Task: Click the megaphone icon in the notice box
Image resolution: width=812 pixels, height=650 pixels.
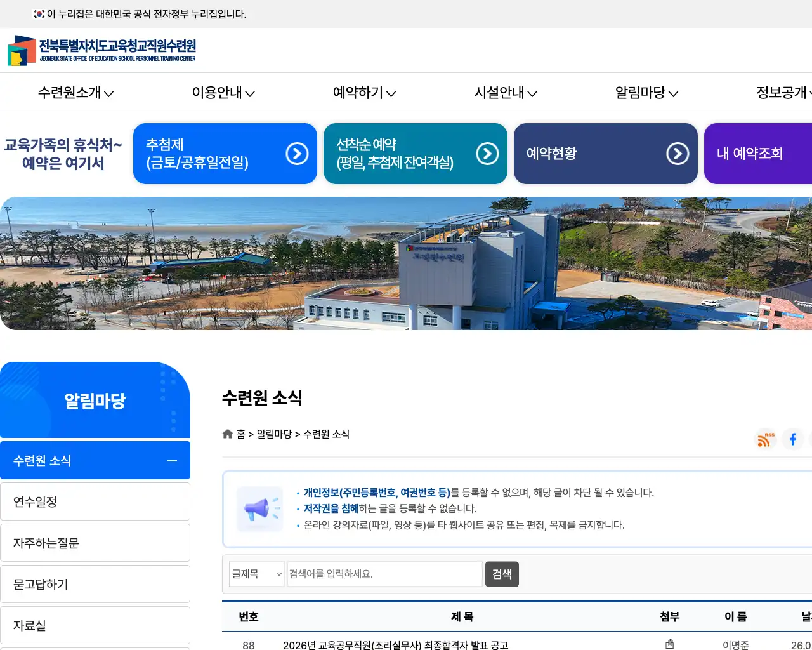Action: point(259,508)
